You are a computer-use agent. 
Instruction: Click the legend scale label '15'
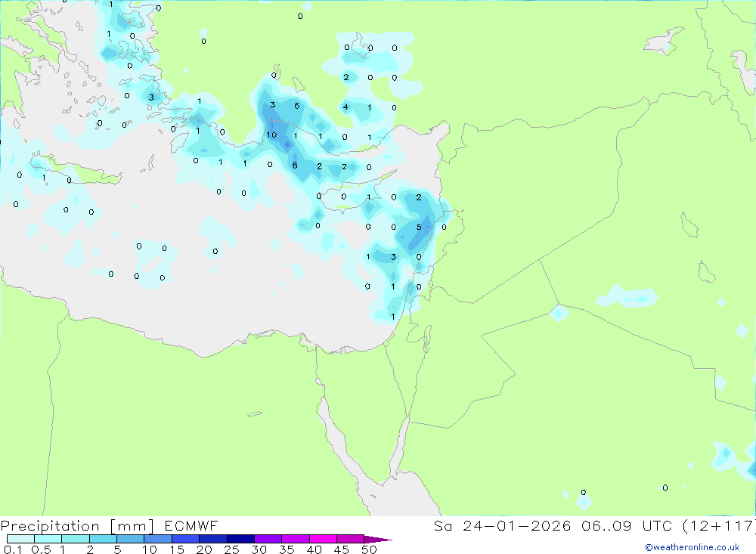click(x=177, y=549)
